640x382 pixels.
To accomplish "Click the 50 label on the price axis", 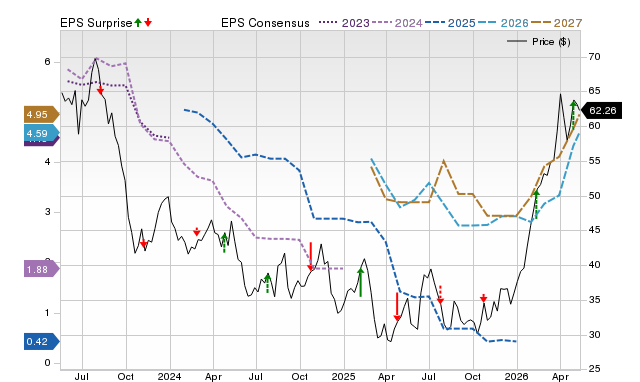I will point(595,195).
